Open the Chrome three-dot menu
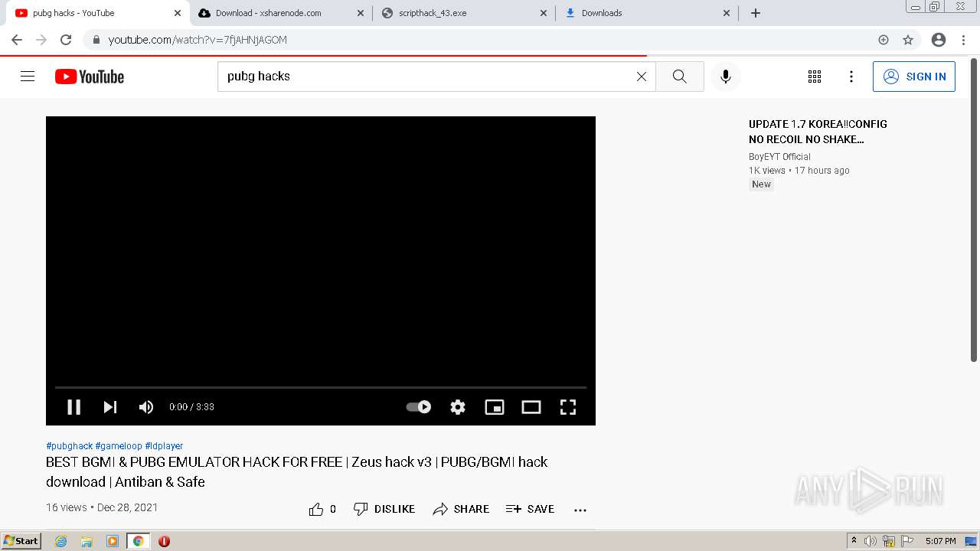This screenshot has height=551, width=980. pyautogui.click(x=963, y=40)
